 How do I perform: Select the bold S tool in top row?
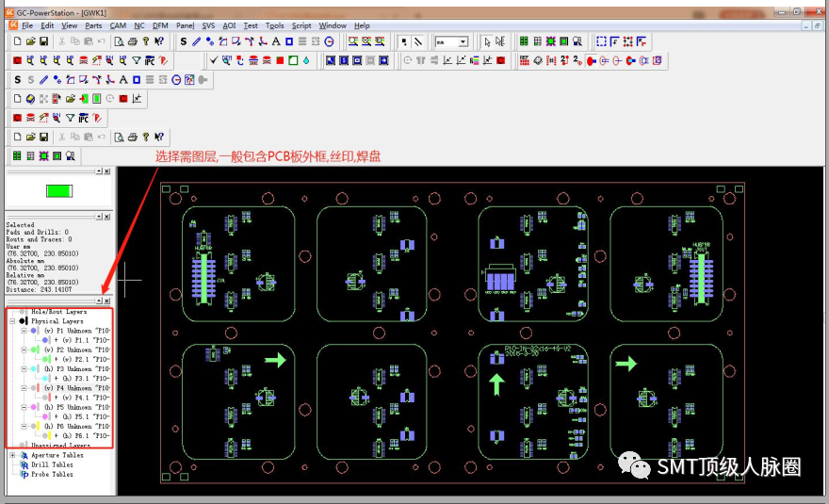(184, 41)
